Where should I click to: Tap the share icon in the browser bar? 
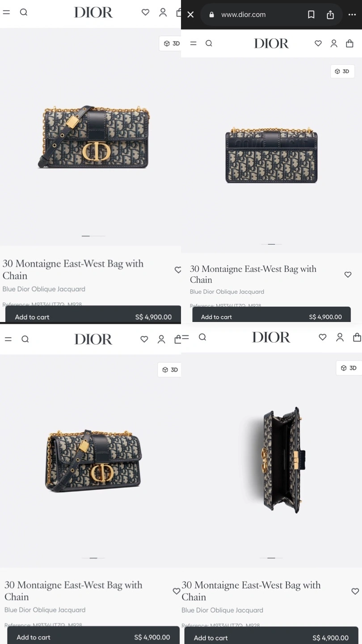click(330, 14)
